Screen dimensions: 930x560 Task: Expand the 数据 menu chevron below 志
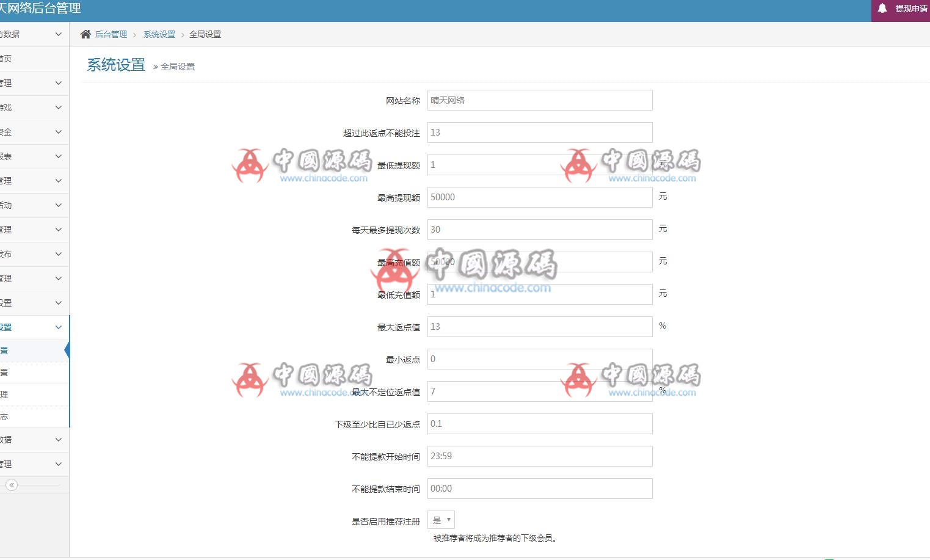point(59,440)
